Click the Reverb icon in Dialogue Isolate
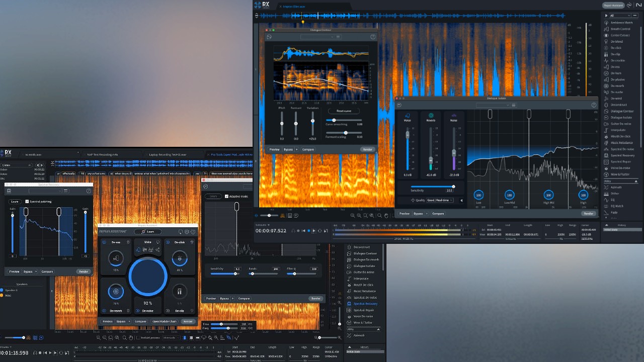Screen dimensions: 644x362 (x=431, y=115)
